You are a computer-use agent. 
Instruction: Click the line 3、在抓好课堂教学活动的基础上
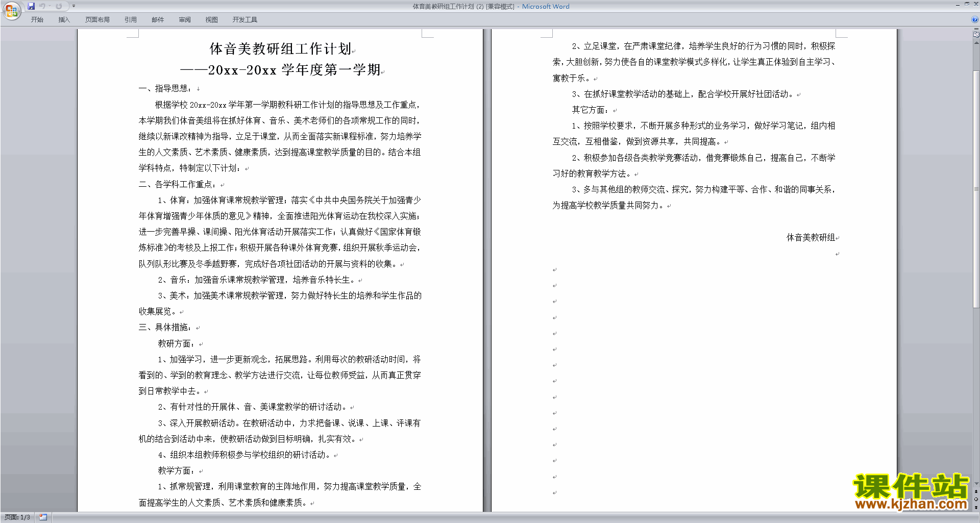point(683,94)
